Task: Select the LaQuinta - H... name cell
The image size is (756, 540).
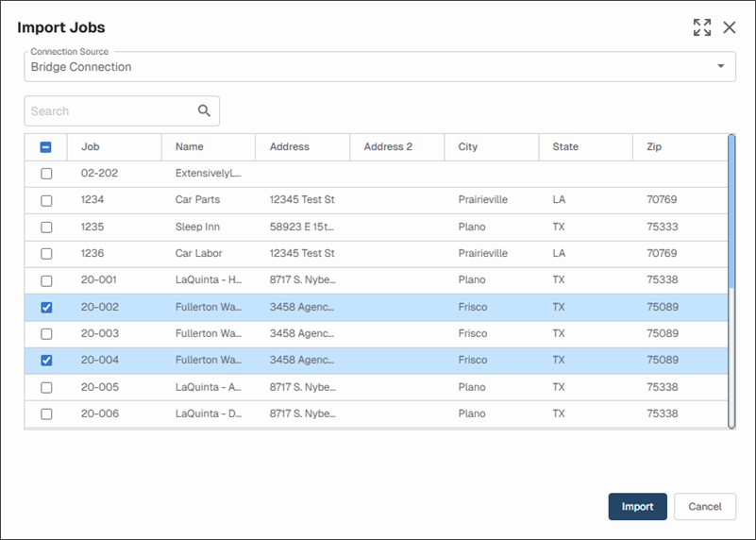Action: (x=209, y=279)
